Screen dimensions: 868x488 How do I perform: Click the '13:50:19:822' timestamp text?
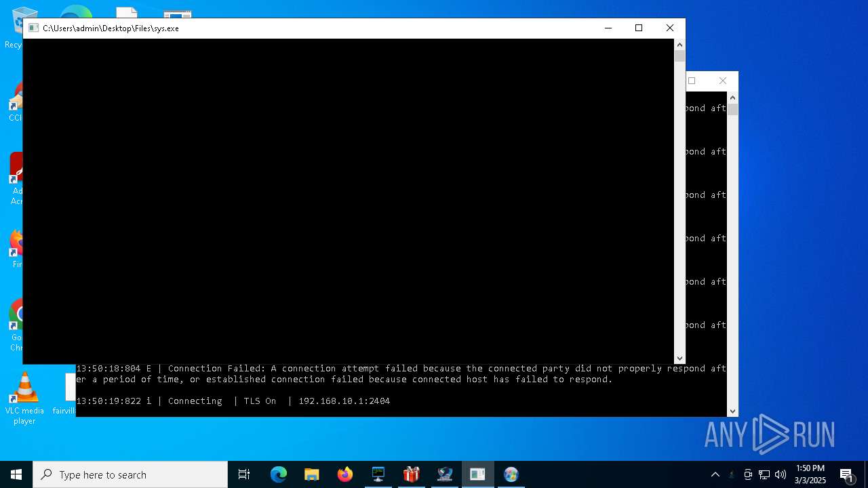[x=108, y=401]
